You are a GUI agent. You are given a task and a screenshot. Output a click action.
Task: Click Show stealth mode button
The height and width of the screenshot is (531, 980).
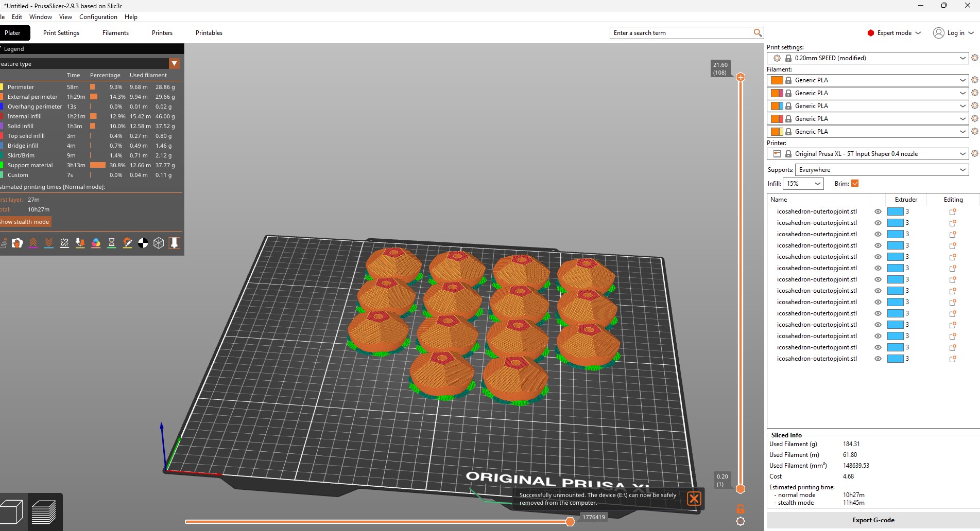coord(25,222)
